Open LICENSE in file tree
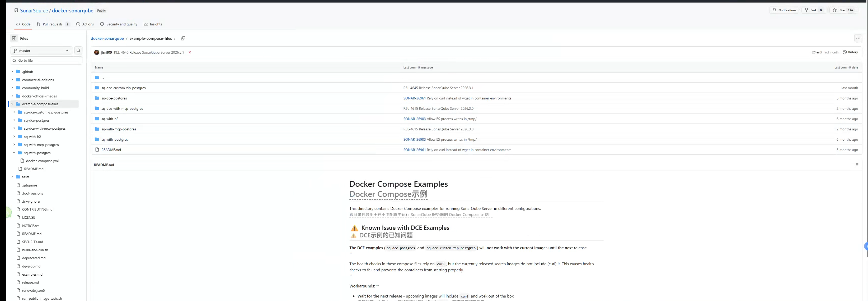 pos(28,217)
